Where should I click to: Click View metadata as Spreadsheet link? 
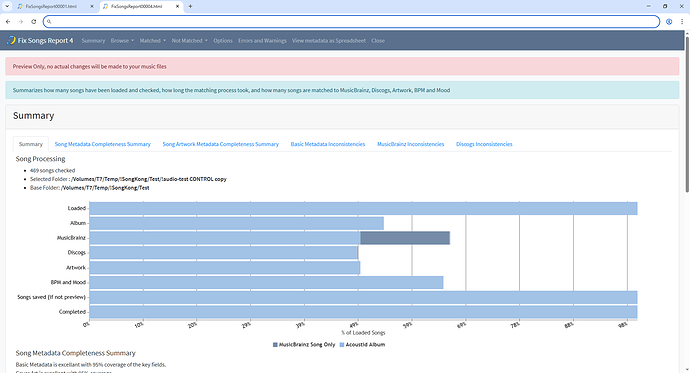point(329,40)
